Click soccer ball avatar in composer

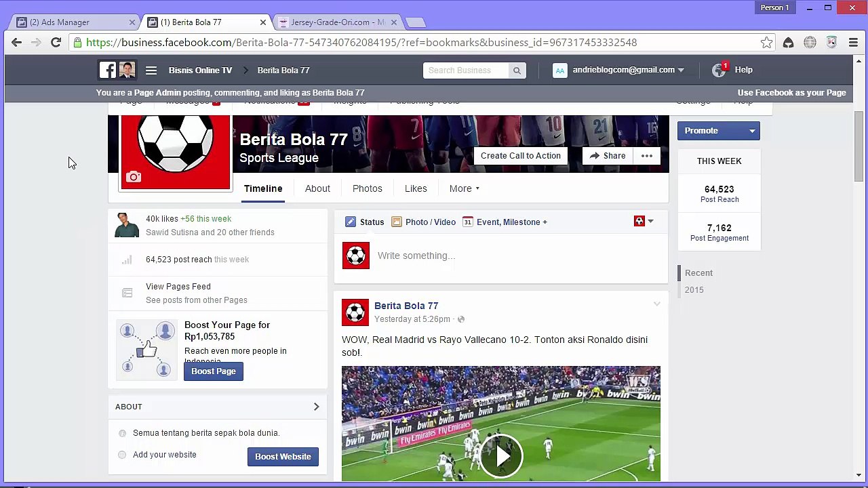(x=355, y=256)
